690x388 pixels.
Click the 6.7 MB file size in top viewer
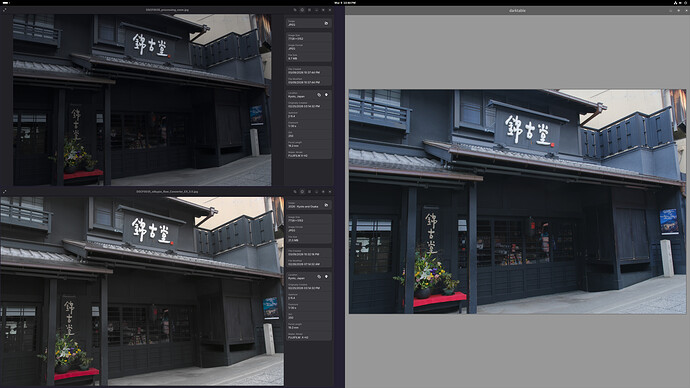[x=293, y=59]
